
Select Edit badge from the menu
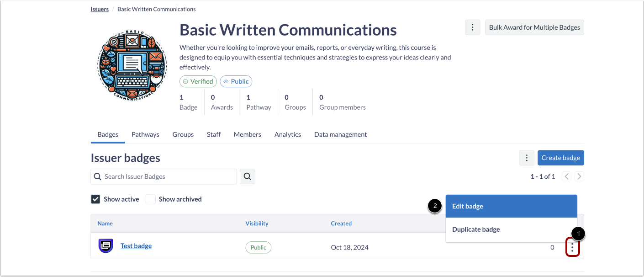point(512,206)
